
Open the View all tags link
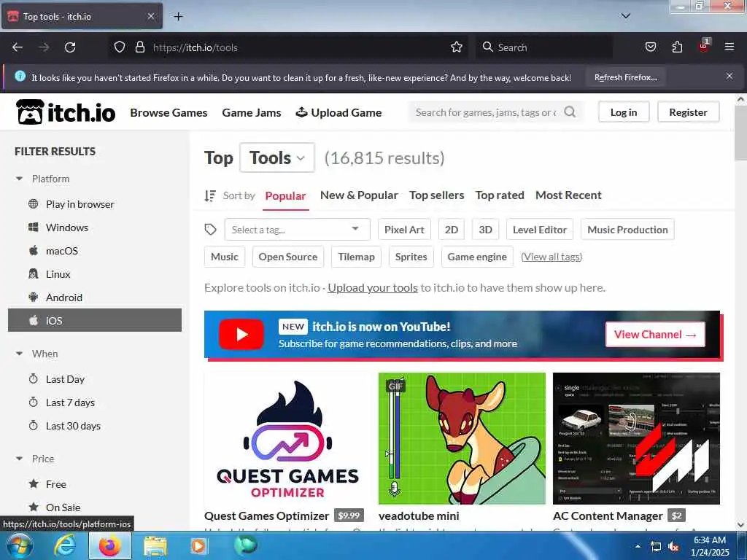551,257
